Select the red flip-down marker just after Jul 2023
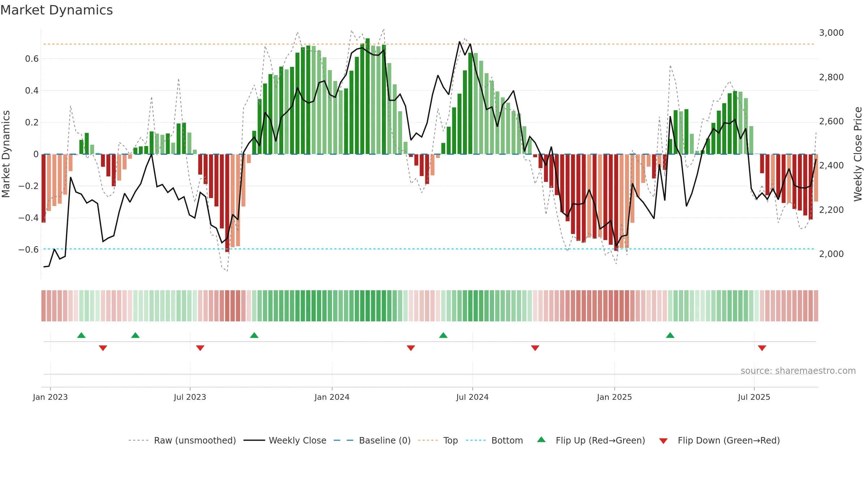This screenshot has width=868, height=488. [200, 348]
